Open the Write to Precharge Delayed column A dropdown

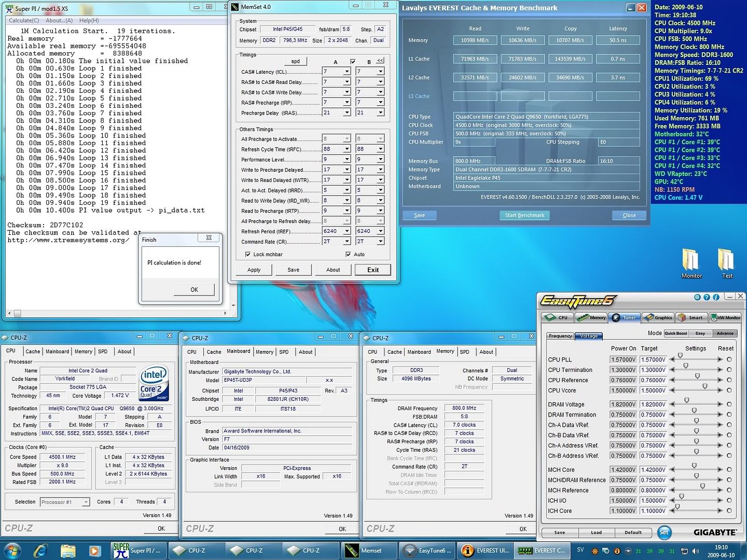point(347,170)
